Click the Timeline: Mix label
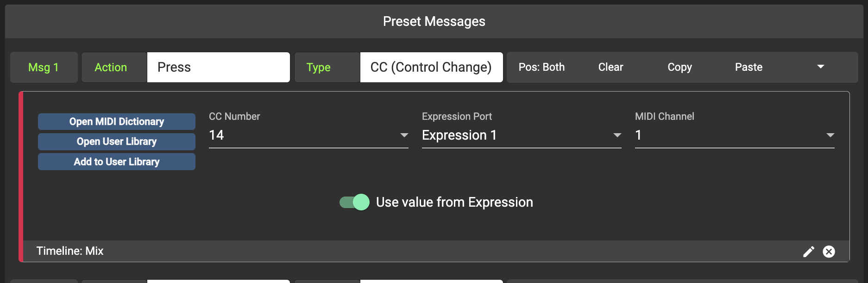This screenshot has width=868, height=283. (70, 251)
